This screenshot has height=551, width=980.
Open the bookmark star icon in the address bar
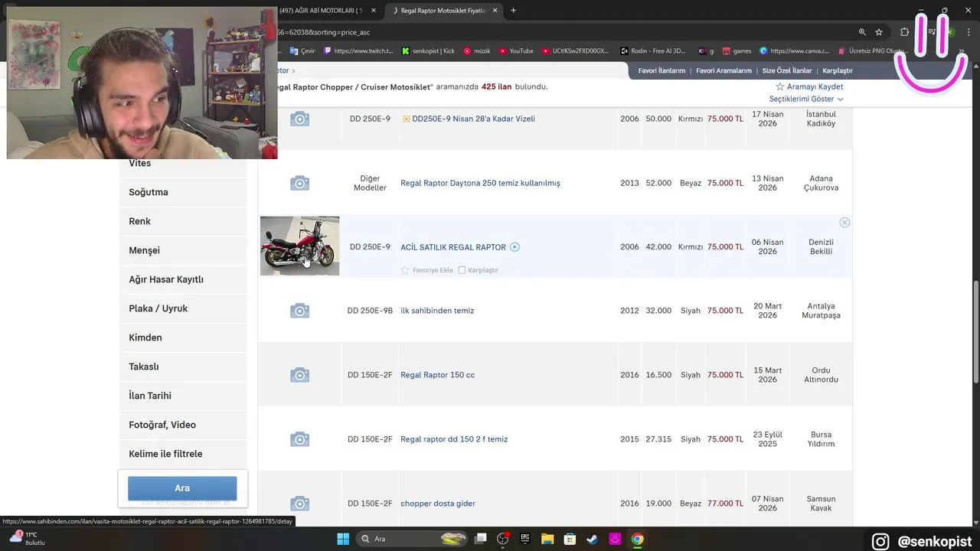click(879, 32)
